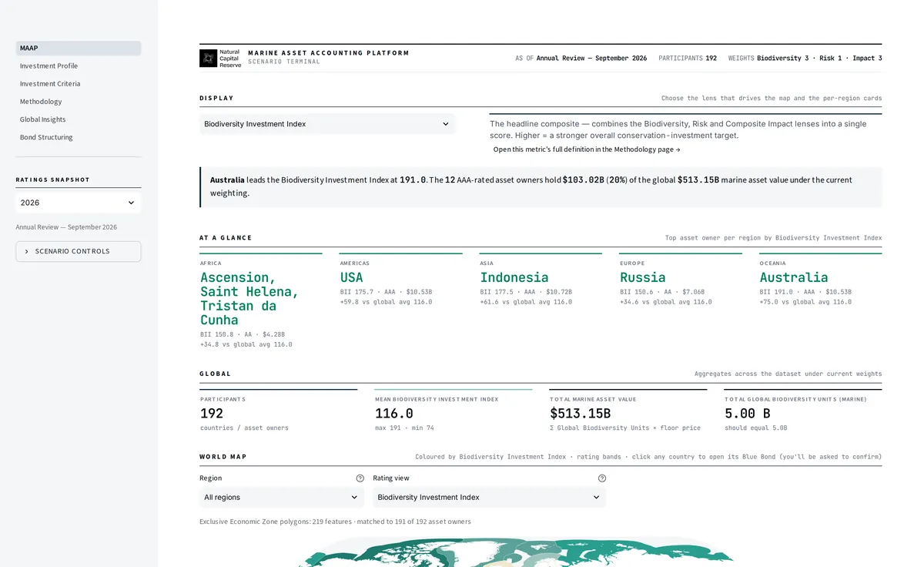Viewport: 924px width, 567px height.
Task: Click the Rating view help question-mark icon
Action: (602, 478)
